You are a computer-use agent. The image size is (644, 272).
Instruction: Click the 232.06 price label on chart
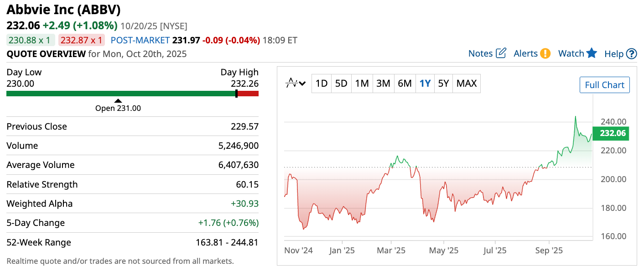[613, 134]
